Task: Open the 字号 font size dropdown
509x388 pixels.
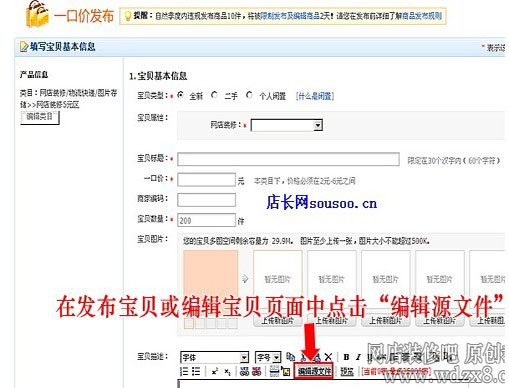Action: 268,357
